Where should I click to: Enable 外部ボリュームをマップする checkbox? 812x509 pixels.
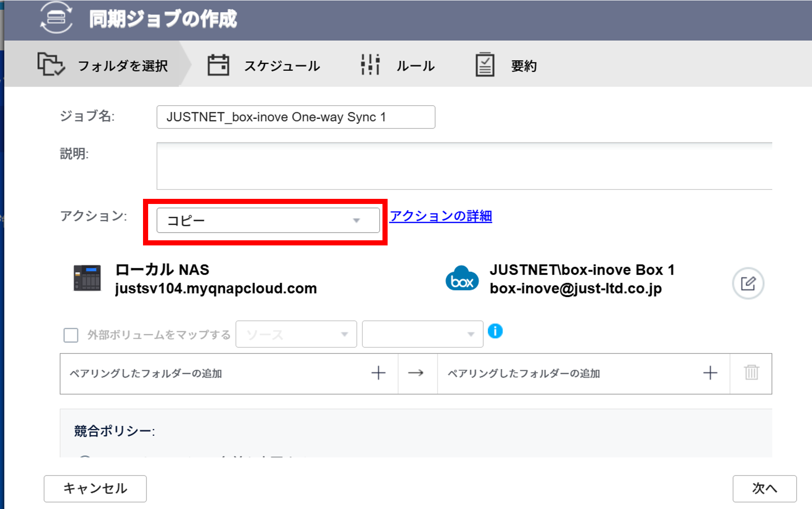click(x=71, y=335)
